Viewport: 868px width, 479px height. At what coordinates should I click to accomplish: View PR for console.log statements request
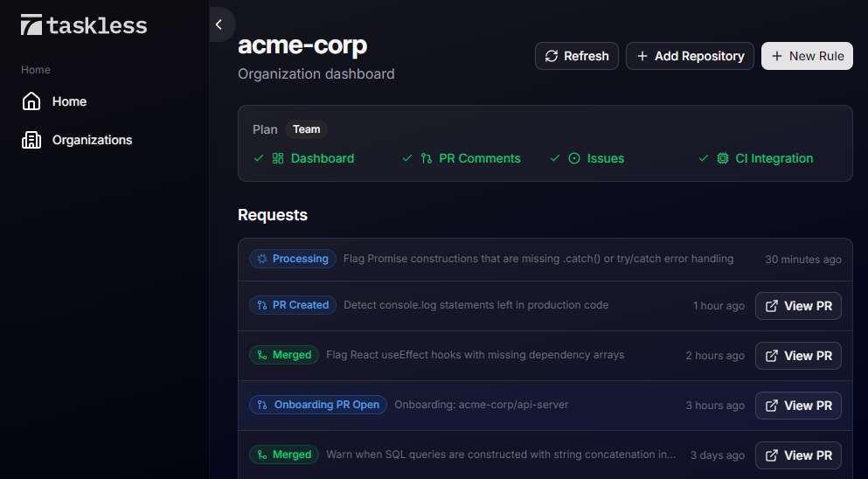point(798,306)
